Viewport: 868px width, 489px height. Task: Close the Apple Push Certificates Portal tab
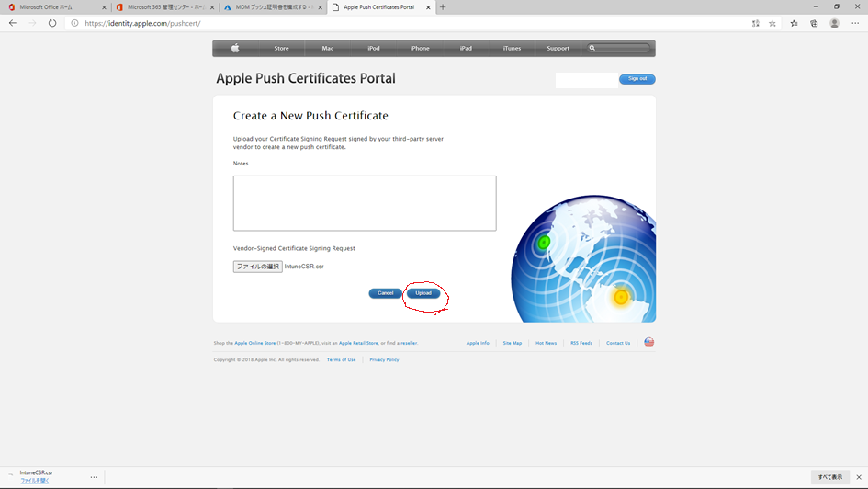click(428, 7)
